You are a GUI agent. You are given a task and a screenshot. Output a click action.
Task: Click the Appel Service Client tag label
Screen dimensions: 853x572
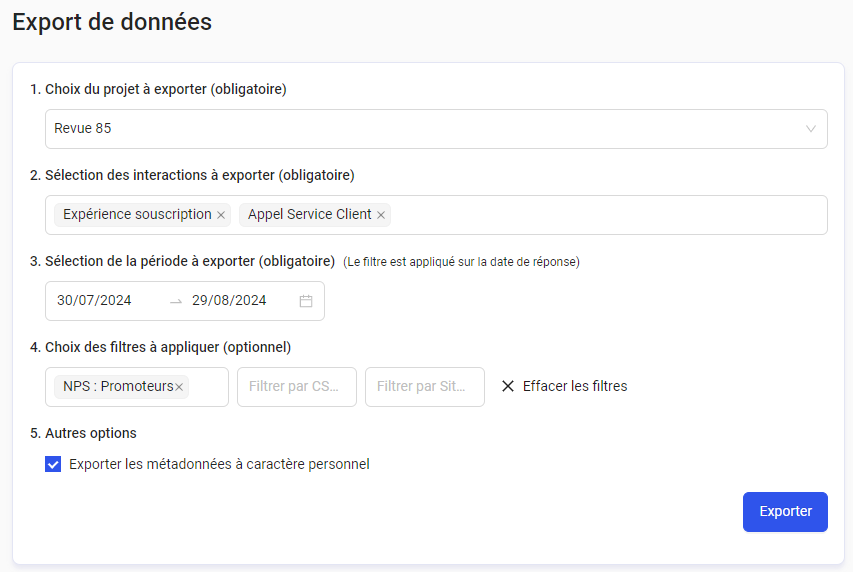(x=309, y=215)
